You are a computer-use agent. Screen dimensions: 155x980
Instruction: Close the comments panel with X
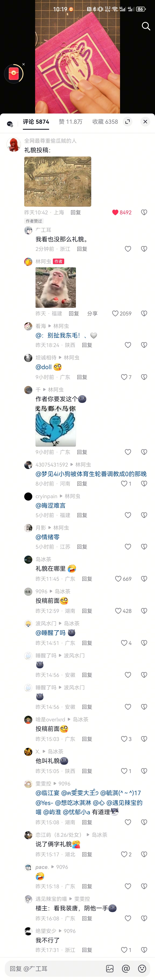point(145,122)
